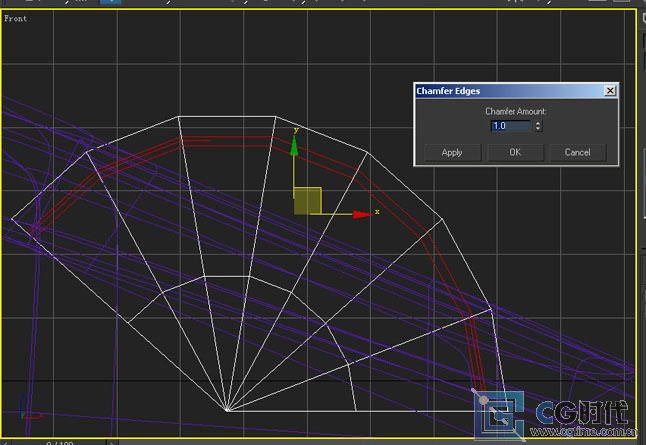
Task: Click the Front viewport label
Action: (15, 19)
